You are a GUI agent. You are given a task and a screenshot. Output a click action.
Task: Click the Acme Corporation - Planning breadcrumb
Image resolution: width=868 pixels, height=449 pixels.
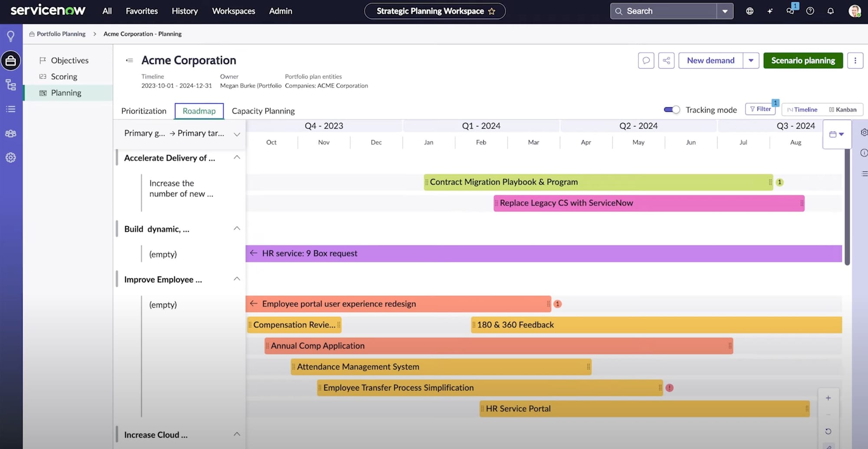(x=142, y=34)
